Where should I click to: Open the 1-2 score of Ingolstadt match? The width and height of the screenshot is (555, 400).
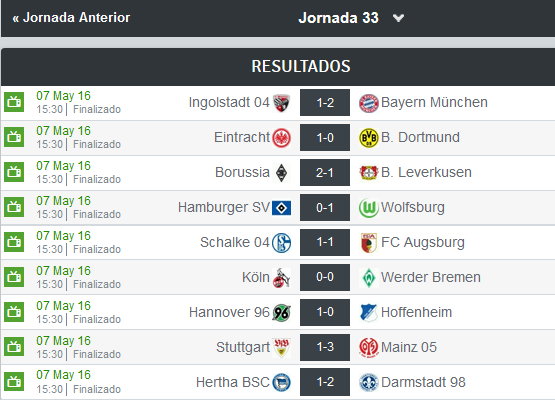point(325,102)
